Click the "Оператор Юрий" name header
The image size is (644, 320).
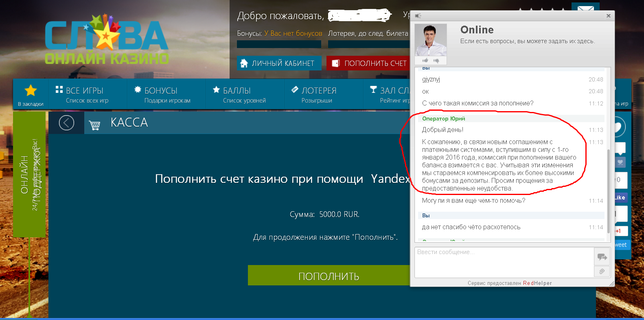click(443, 118)
